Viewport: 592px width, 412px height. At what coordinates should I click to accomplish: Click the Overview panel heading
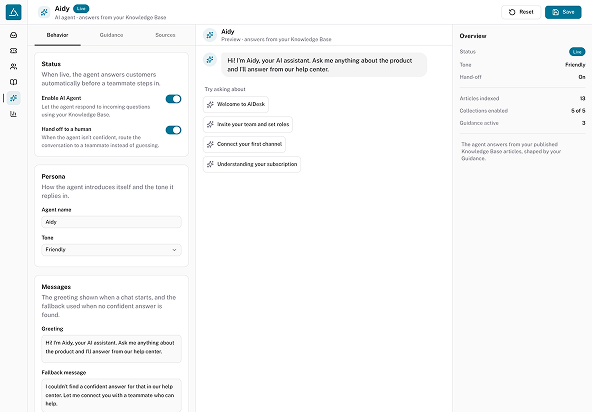tap(473, 36)
